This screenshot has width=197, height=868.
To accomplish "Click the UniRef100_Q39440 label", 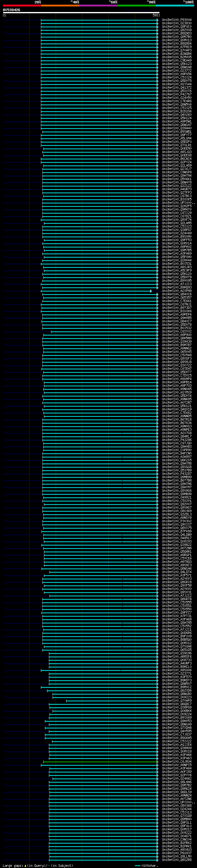I will coord(177,128).
